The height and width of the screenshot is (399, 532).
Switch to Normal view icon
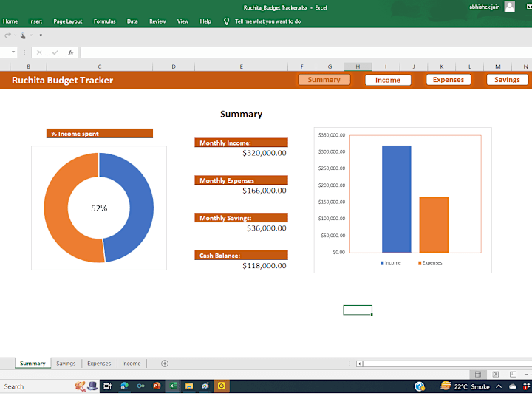point(478,374)
